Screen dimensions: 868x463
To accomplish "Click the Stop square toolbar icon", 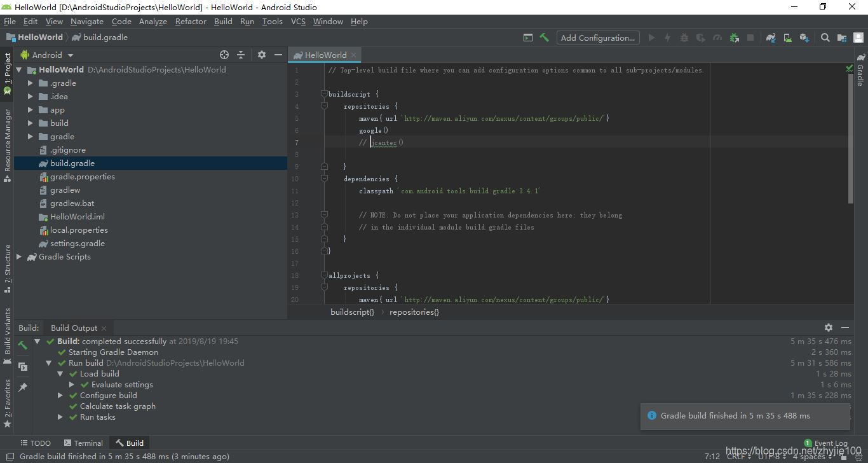I will click(750, 38).
